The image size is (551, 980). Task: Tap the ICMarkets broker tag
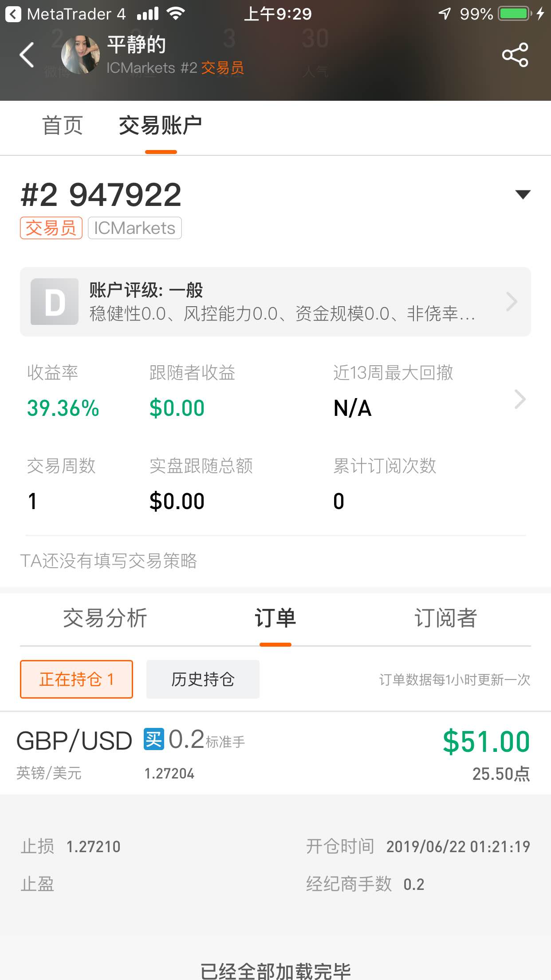(135, 228)
